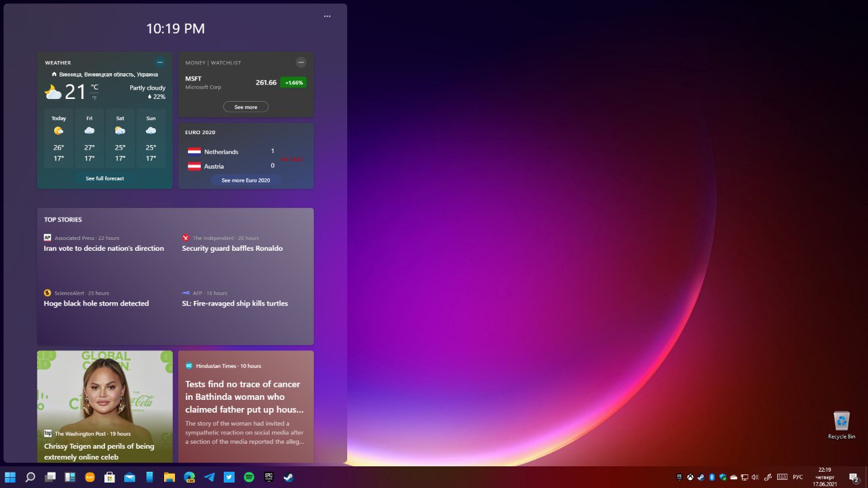
Task: Open the Widgets panel more options menu
Action: pos(327,16)
